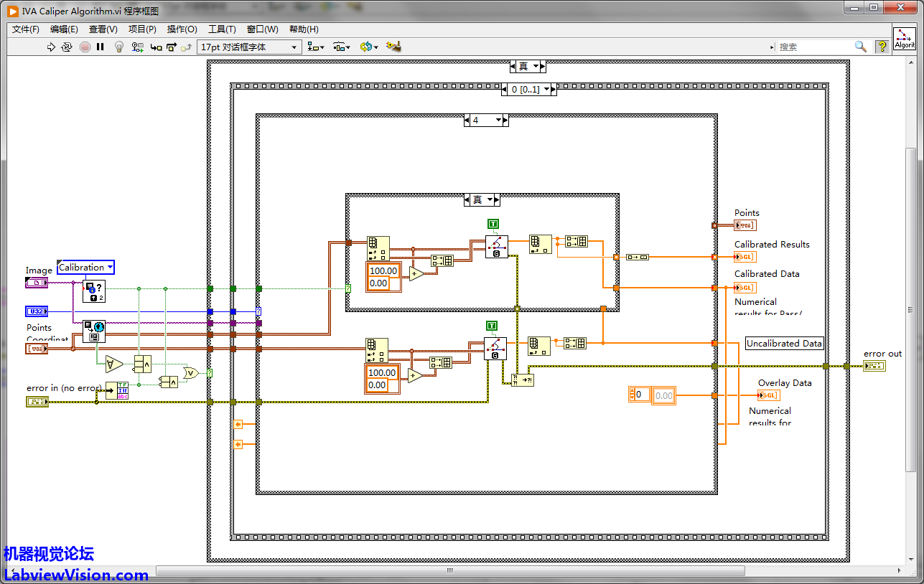This screenshot has height=584, width=924.
Task: Toggle the Retain Wire Values button
Action: pos(137,47)
